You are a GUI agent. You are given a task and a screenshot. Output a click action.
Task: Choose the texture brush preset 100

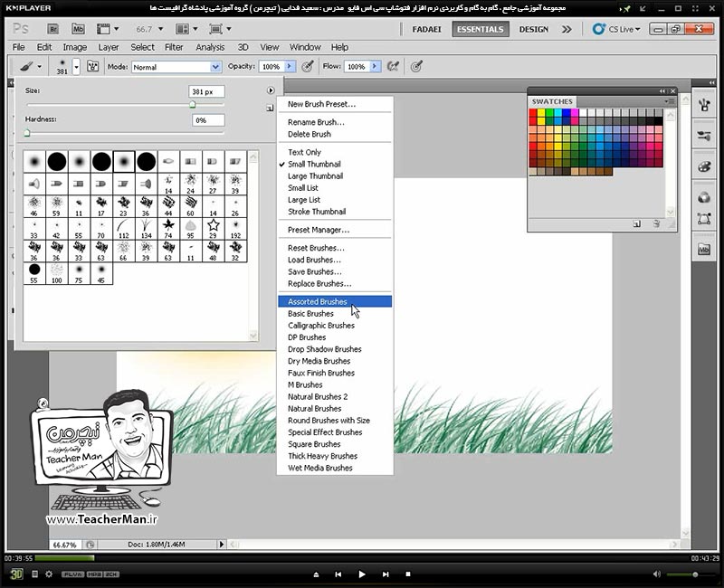pos(57,273)
